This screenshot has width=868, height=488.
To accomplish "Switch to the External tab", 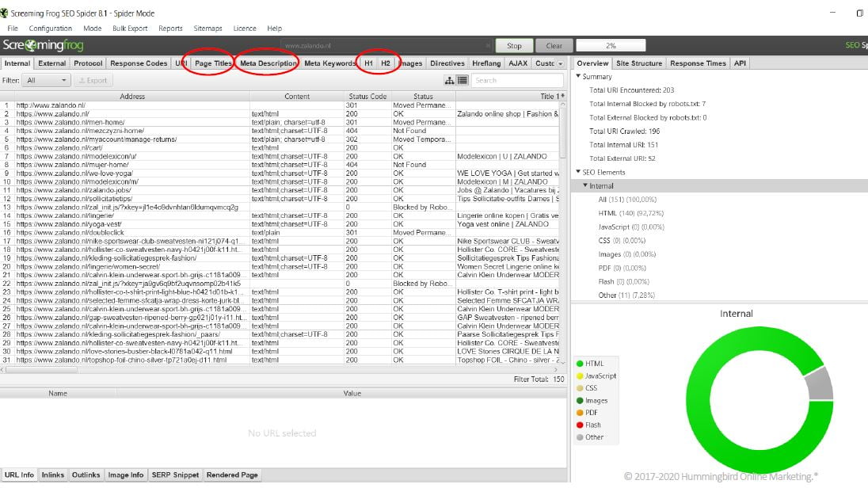I will point(52,63).
